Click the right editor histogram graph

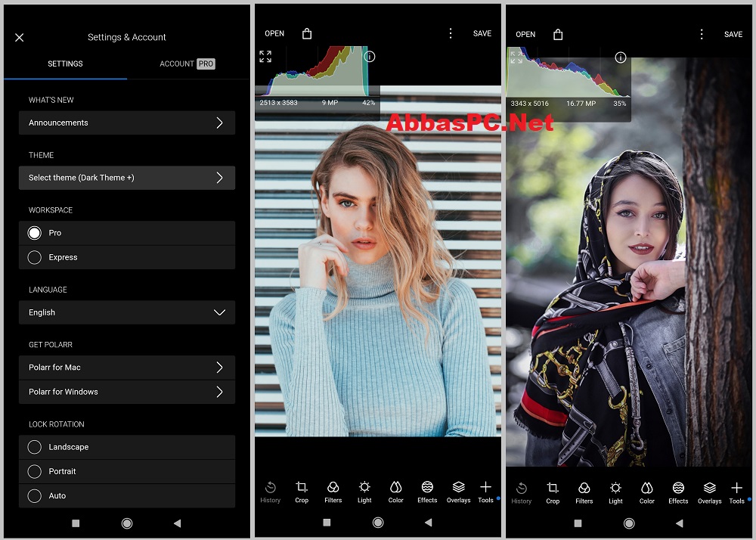[569, 73]
